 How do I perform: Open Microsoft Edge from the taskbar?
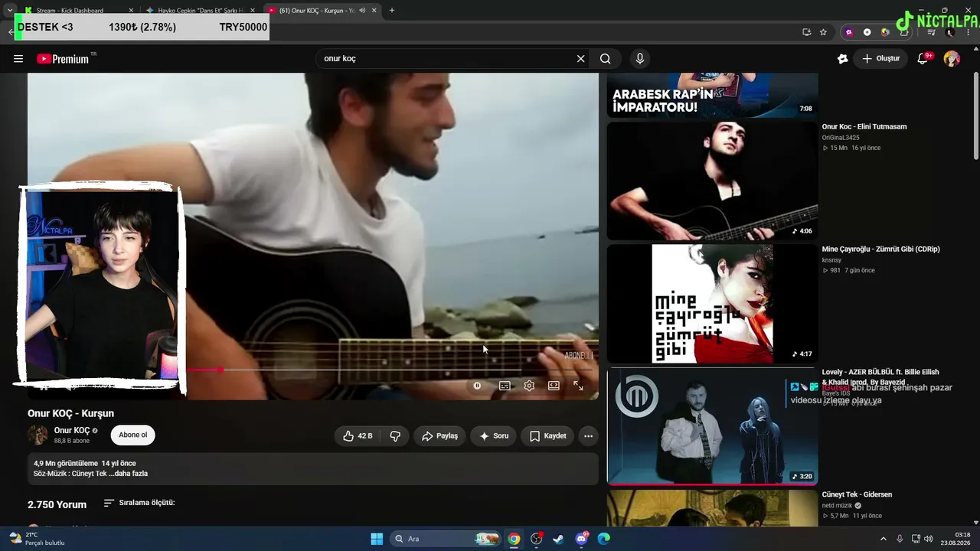(x=603, y=539)
